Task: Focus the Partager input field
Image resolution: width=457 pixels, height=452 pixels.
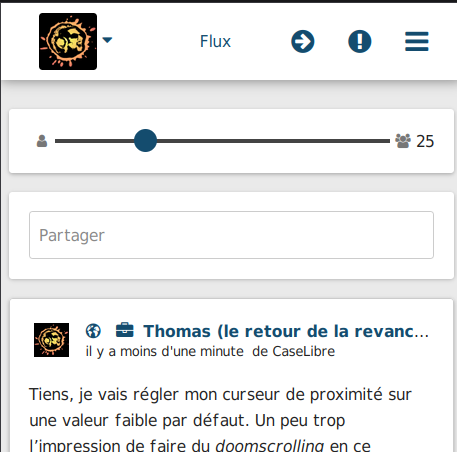Action: pos(231,235)
